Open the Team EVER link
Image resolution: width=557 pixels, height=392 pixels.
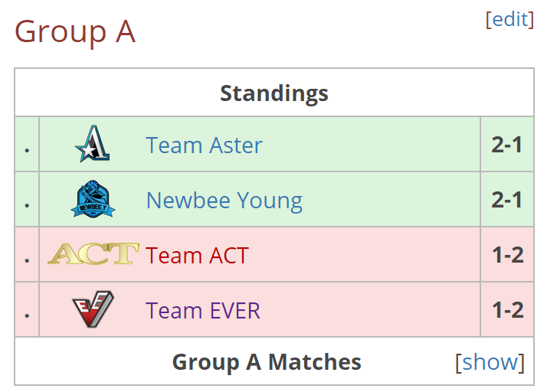click(203, 311)
